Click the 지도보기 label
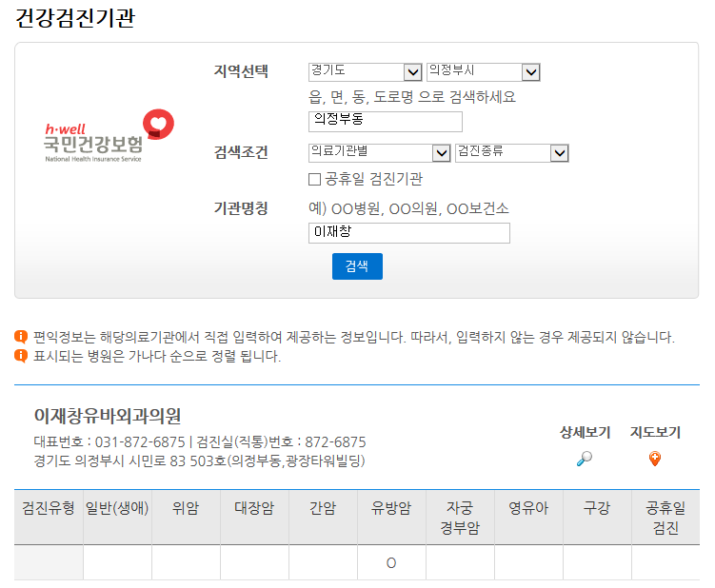 coord(655,433)
